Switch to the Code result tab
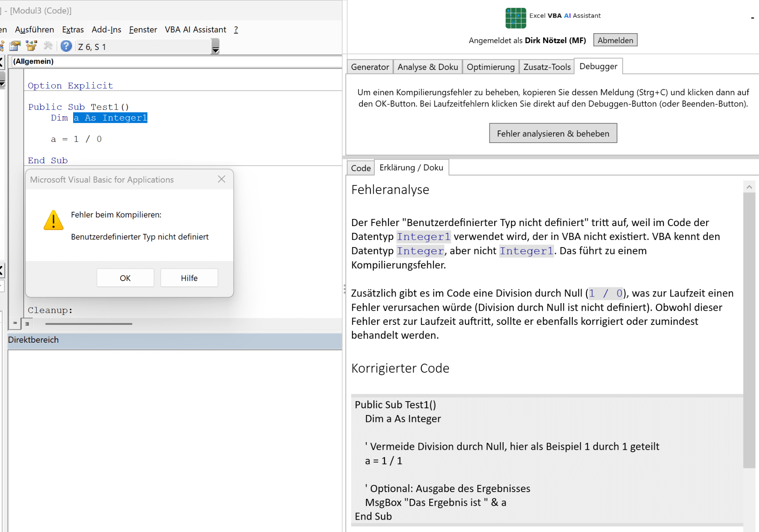759x532 pixels. 361,168
